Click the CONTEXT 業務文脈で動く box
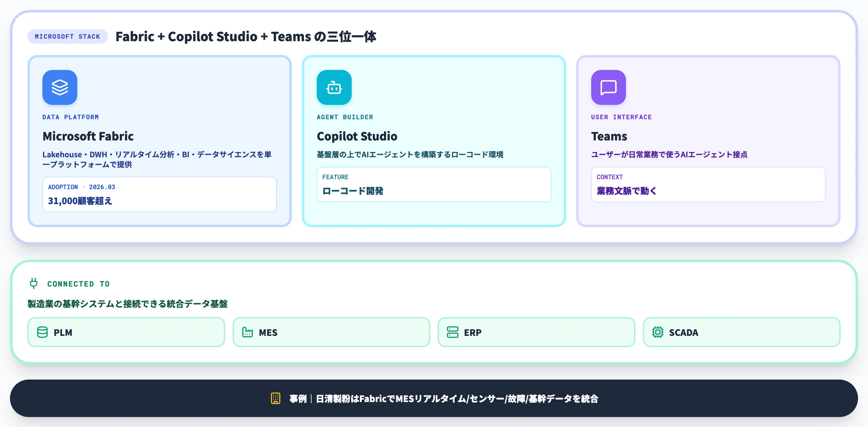868x427 pixels. [708, 184]
